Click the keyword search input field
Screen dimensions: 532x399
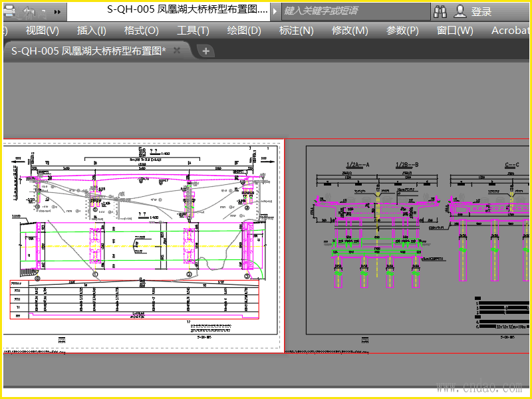tap(356, 11)
